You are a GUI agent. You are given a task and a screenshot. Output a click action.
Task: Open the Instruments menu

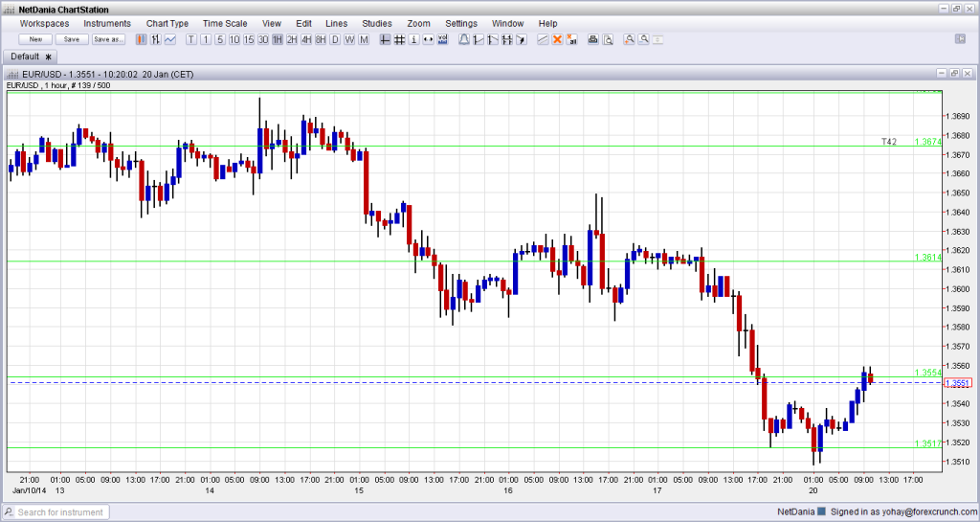click(107, 23)
